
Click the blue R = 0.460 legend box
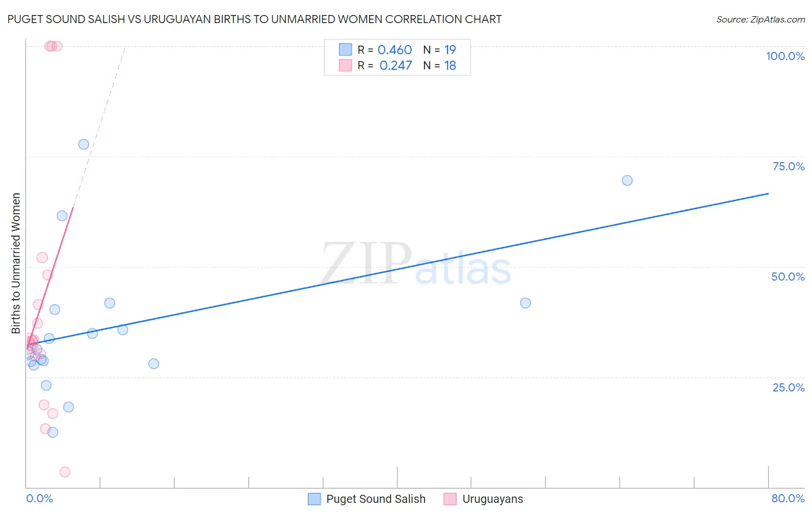click(x=345, y=50)
